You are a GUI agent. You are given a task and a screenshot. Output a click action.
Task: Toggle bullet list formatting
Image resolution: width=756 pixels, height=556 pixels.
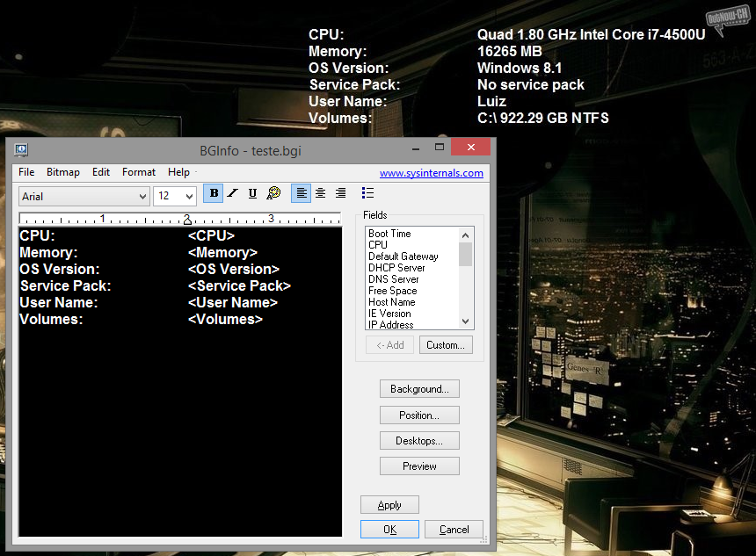[x=367, y=193]
